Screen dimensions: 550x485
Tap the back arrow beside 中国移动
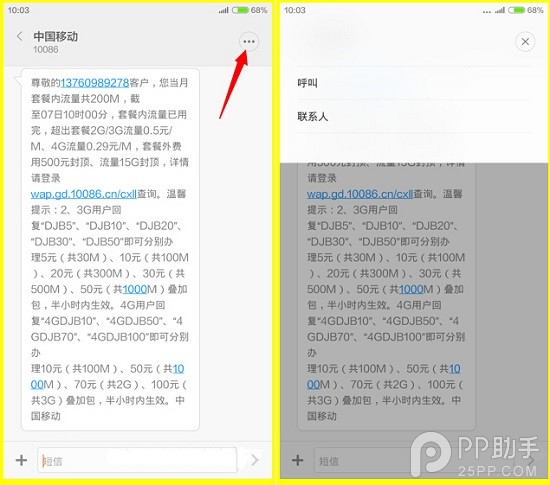coord(20,36)
